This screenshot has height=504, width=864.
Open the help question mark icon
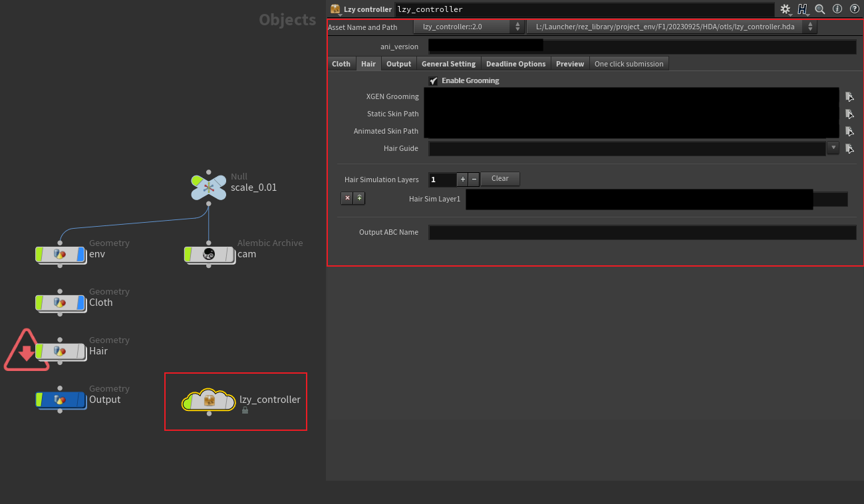pyautogui.click(x=855, y=9)
